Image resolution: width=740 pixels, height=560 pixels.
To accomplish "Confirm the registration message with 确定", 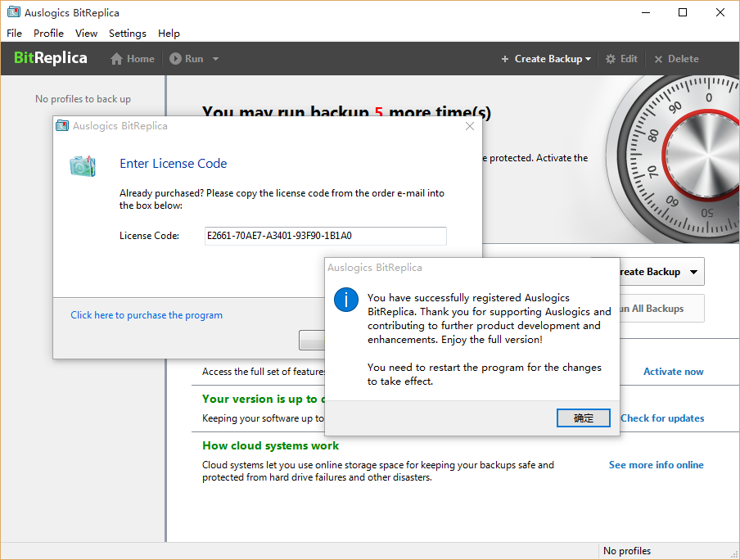I will (x=584, y=418).
